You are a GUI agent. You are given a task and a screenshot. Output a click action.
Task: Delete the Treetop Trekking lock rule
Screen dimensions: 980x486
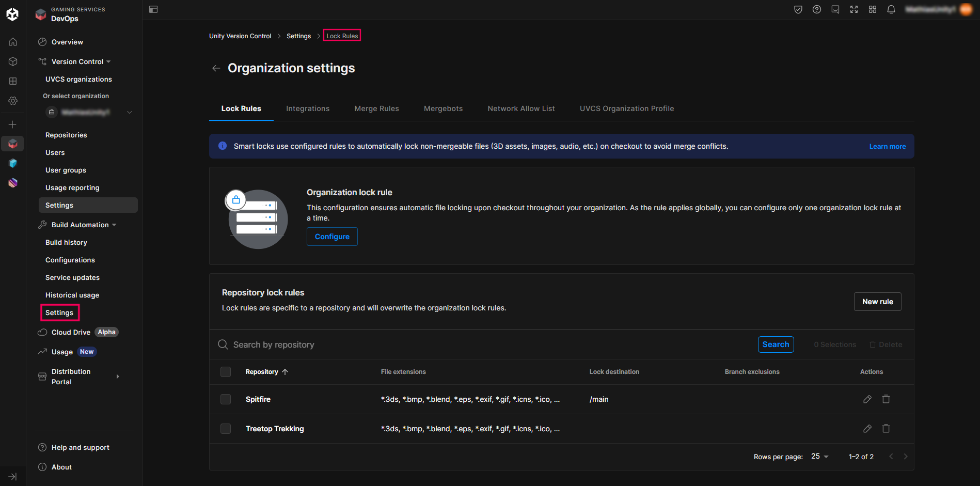click(886, 429)
